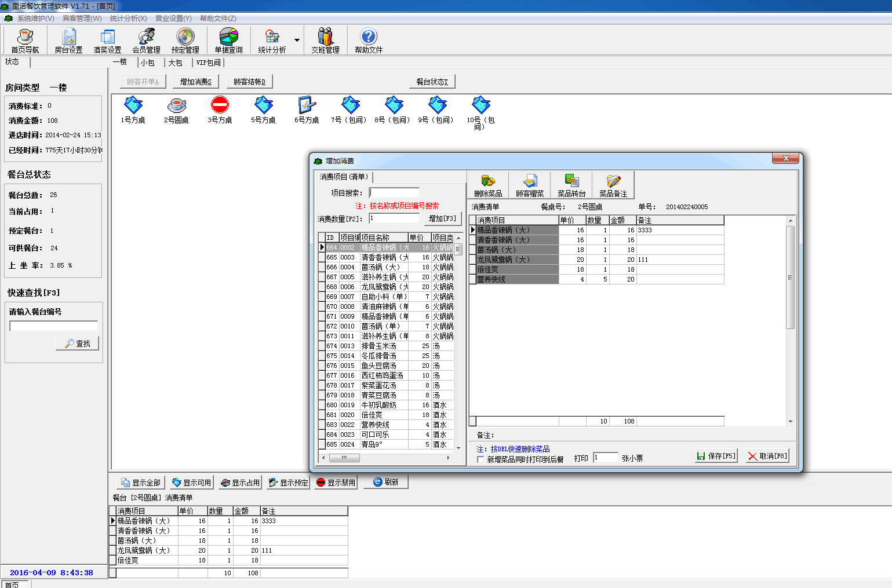This screenshot has height=588, width=892.
Task: Click the 显示占用 filter button
Action: pos(240,483)
